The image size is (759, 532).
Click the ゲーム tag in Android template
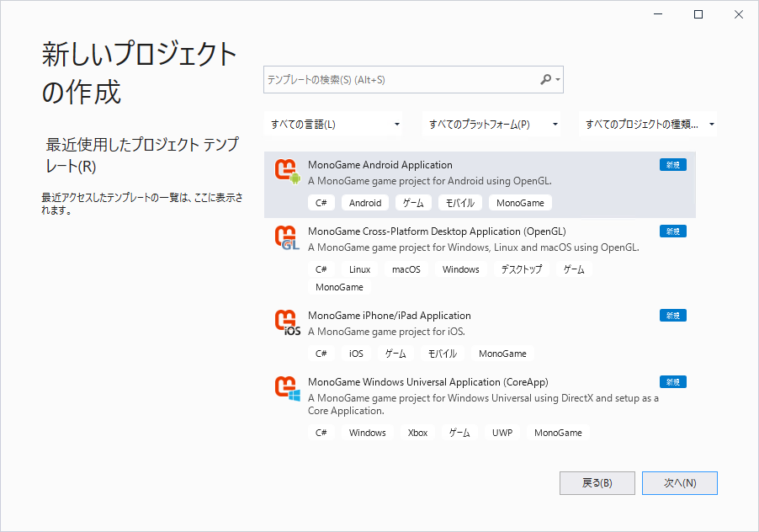click(x=413, y=203)
